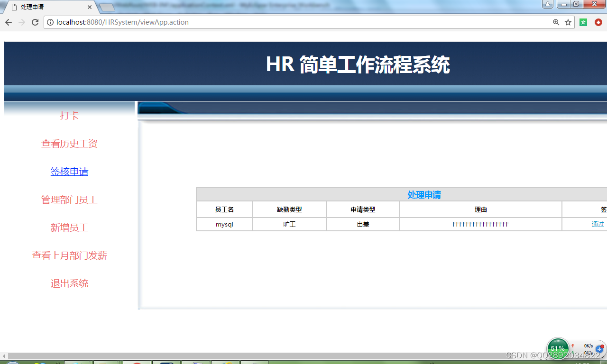This screenshot has width=607, height=364.
Task: Click the browser address bar
Action: point(285,22)
